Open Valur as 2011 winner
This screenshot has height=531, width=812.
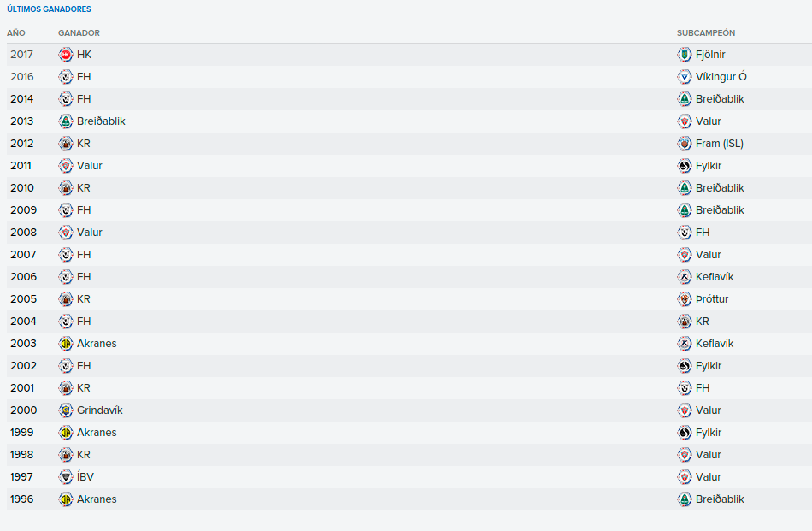click(90, 166)
